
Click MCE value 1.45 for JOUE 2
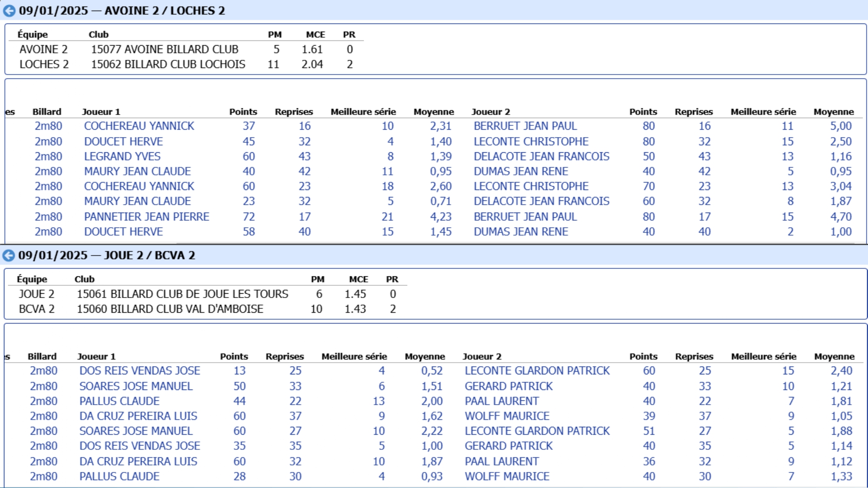click(355, 294)
